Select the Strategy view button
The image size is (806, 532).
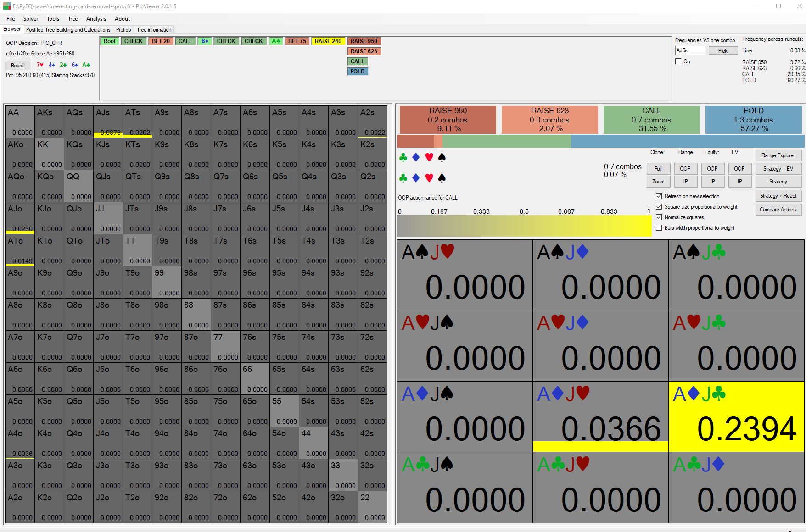tap(778, 182)
